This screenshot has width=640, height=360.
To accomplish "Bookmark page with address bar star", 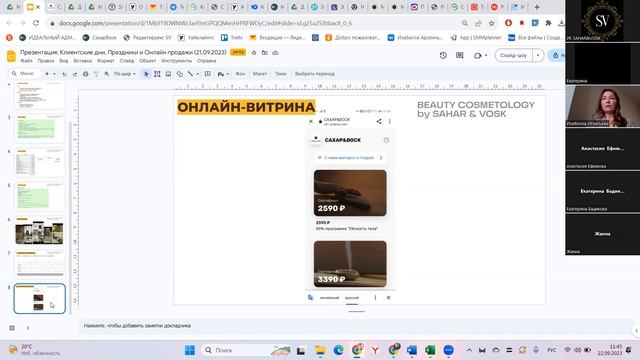I will pyautogui.click(x=492, y=23).
